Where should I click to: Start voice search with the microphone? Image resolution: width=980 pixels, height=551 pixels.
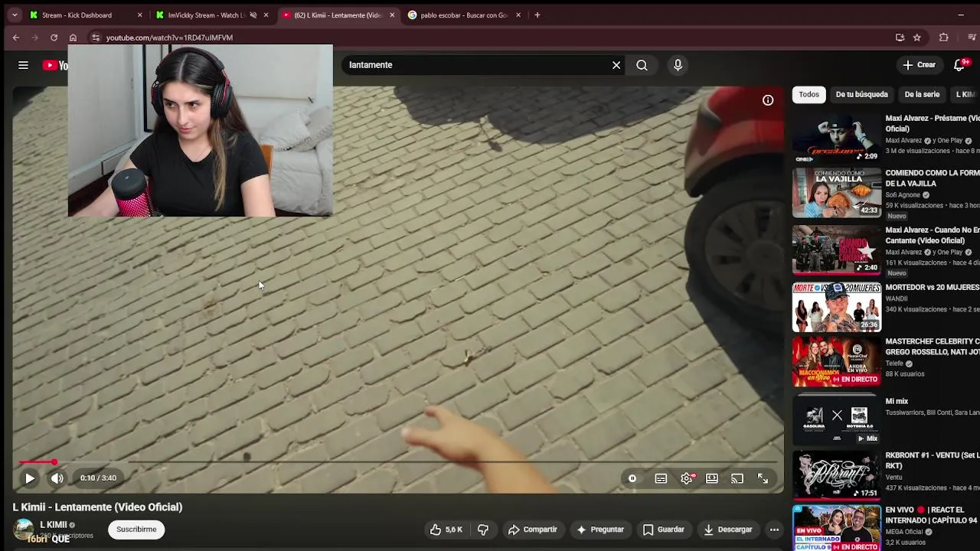click(x=678, y=65)
